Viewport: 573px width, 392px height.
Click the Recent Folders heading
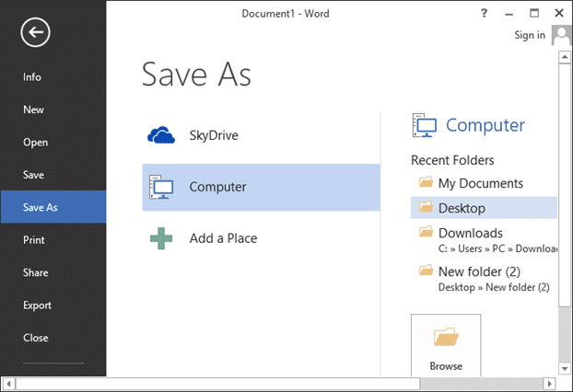tap(452, 160)
